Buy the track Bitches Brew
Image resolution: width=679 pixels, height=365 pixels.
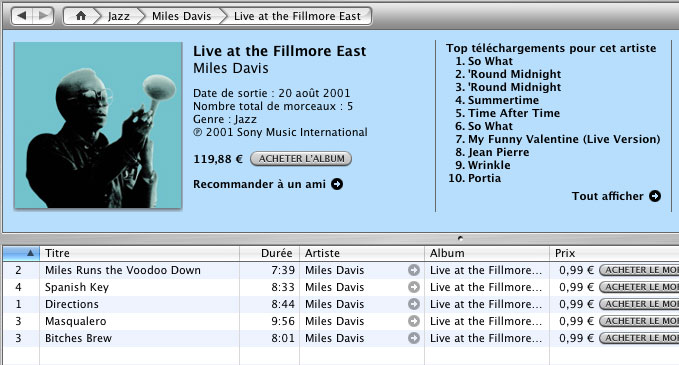[639, 338]
